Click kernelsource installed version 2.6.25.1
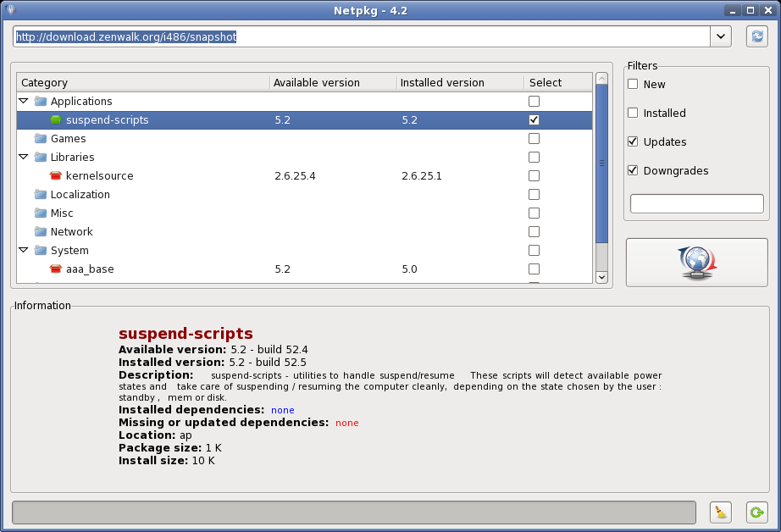Image resolution: width=781 pixels, height=532 pixels. 421,176
